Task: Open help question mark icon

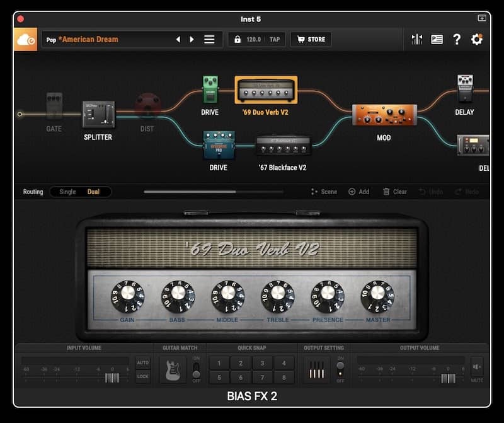Action: [457, 39]
